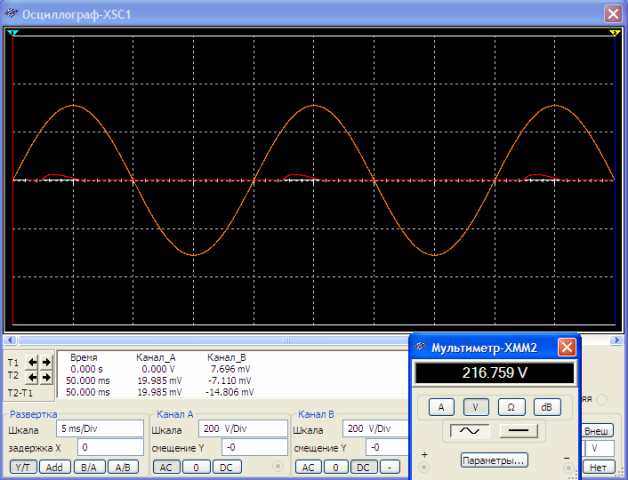Switch timebase to Y/T mode
The image size is (628, 480).
(23, 467)
